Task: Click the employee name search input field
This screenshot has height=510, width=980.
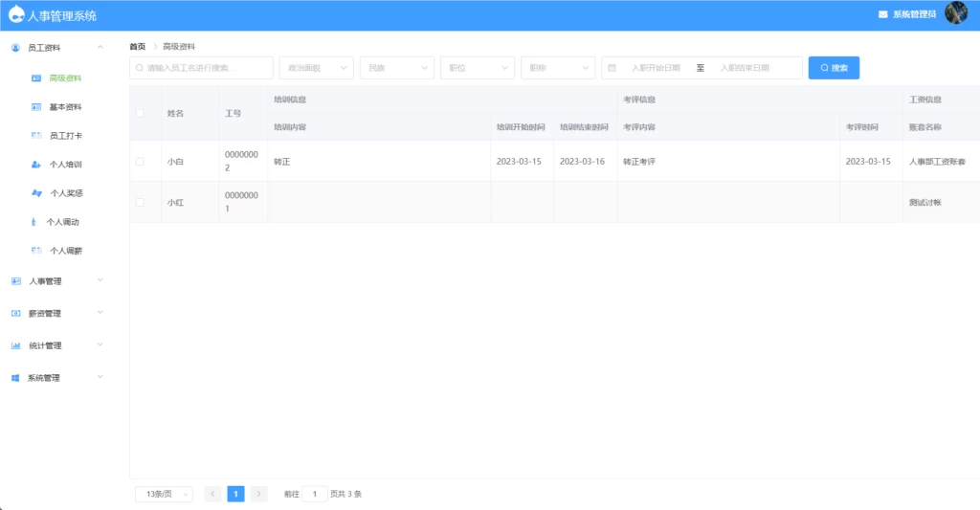Action: 203,68
